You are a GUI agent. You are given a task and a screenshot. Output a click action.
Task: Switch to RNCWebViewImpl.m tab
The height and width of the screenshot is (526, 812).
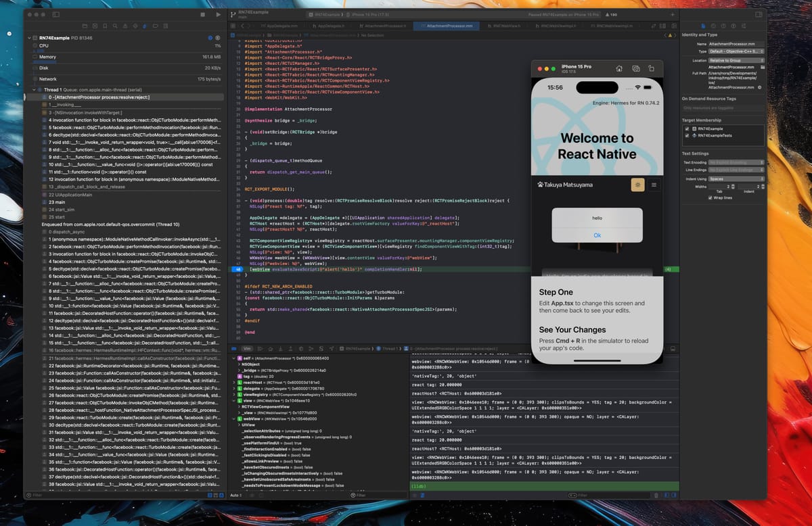pos(611,26)
